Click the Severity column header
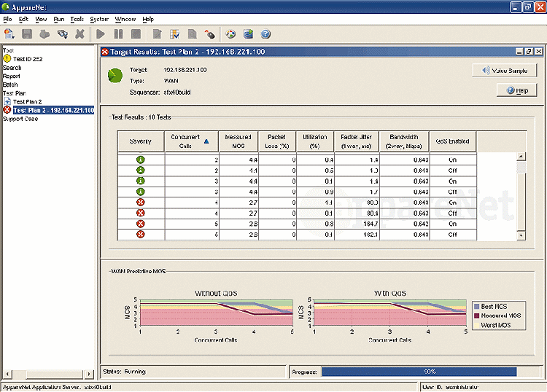 (141, 141)
